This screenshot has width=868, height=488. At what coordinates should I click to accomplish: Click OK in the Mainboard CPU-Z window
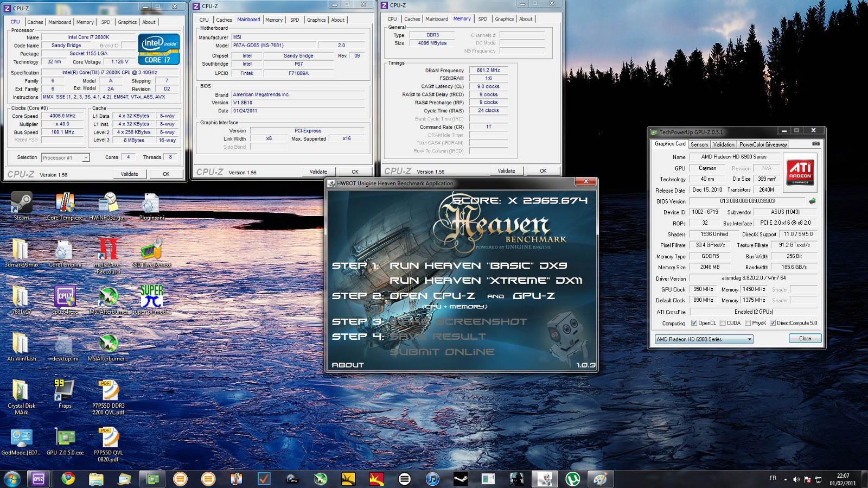[355, 172]
